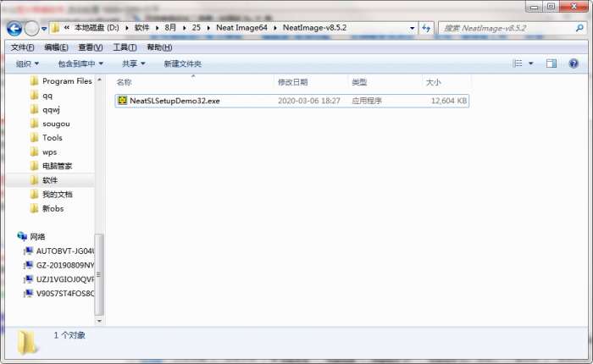Expand the 组织 dropdown menu
593x364 pixels.
tap(27, 63)
